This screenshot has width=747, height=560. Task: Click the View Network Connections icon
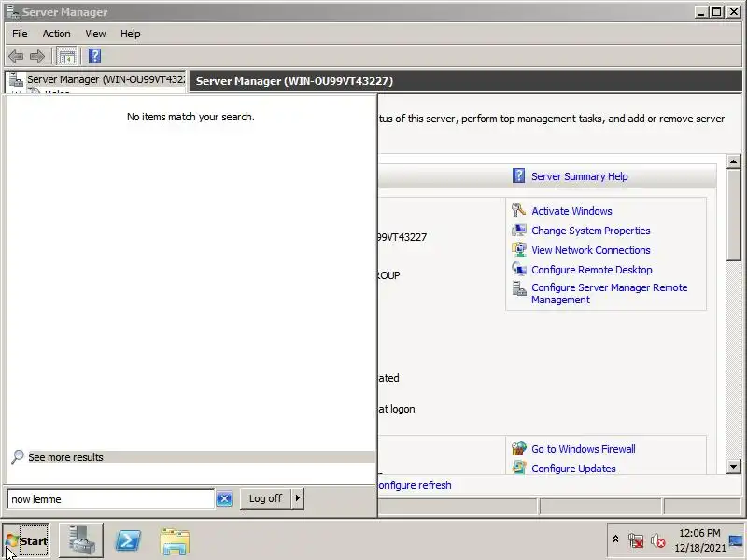click(x=518, y=249)
